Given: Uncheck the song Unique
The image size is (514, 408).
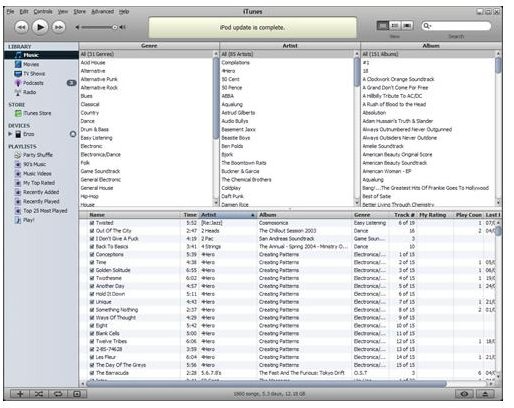Looking at the screenshot, I should [92, 302].
